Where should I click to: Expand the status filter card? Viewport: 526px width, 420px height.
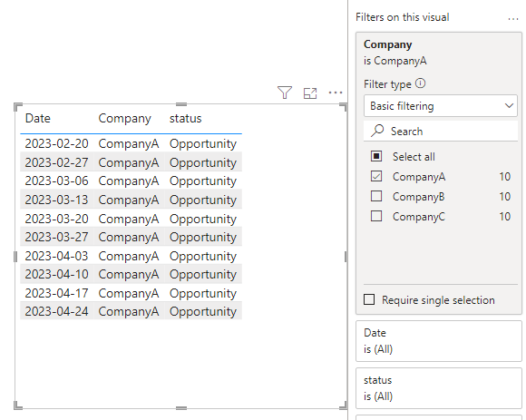tap(438, 388)
